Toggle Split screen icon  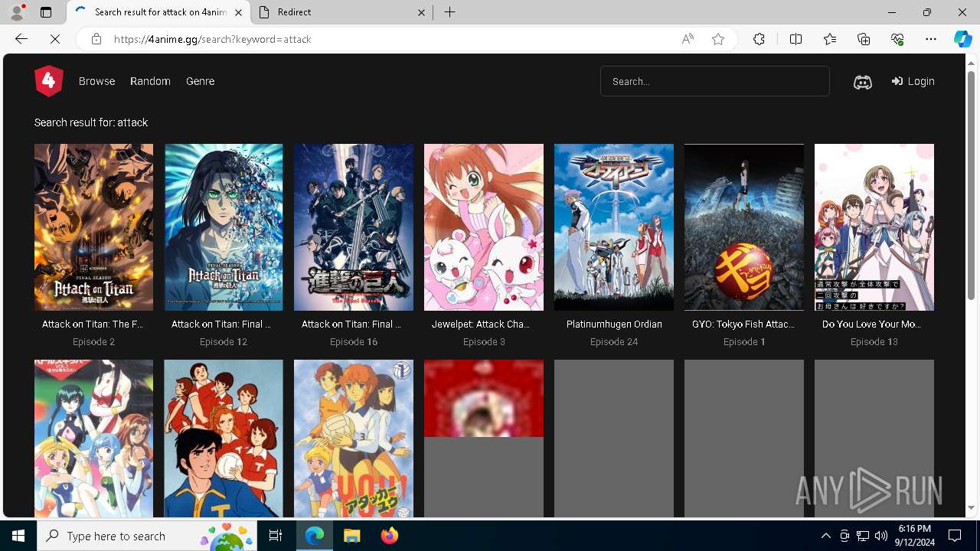click(x=795, y=39)
